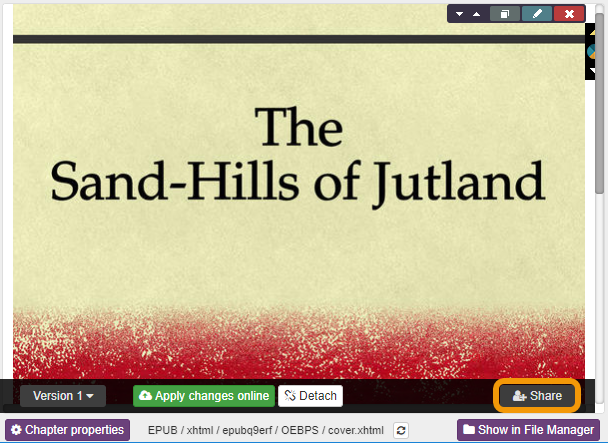Click Apply changes online button

pos(203,396)
